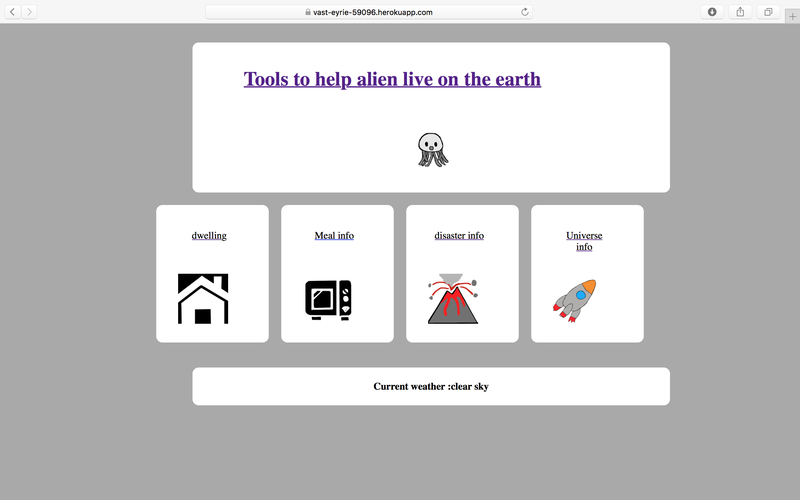Click the Share icon in the toolbar
This screenshot has height=500, width=800.
coord(740,12)
